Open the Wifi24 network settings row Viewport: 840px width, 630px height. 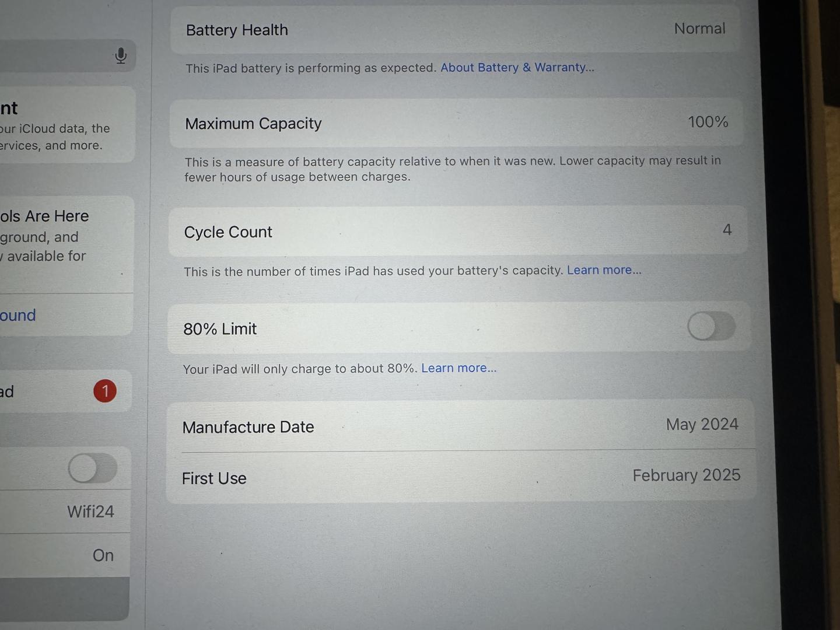pyautogui.click(x=65, y=512)
